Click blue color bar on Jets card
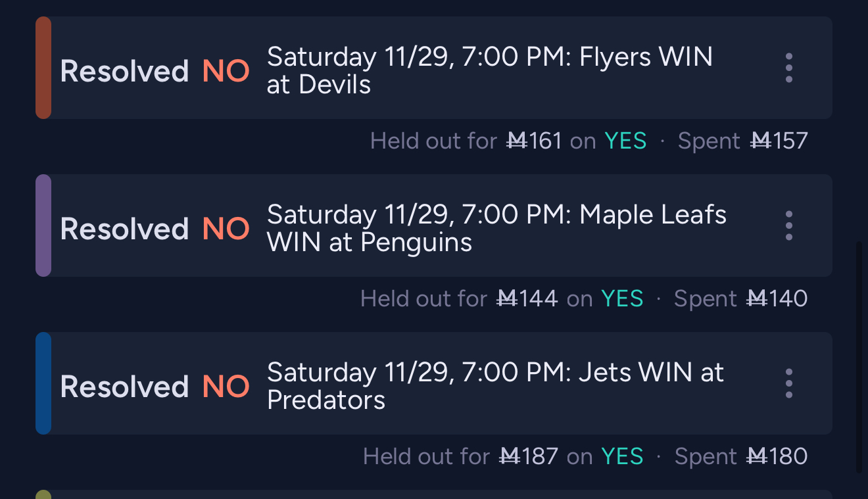The height and width of the screenshot is (499, 868). (43, 383)
